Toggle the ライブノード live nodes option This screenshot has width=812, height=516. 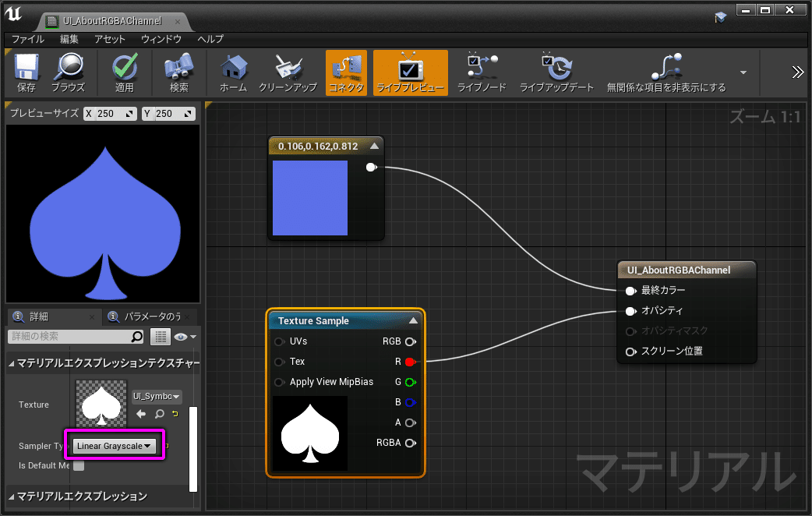tap(482, 73)
